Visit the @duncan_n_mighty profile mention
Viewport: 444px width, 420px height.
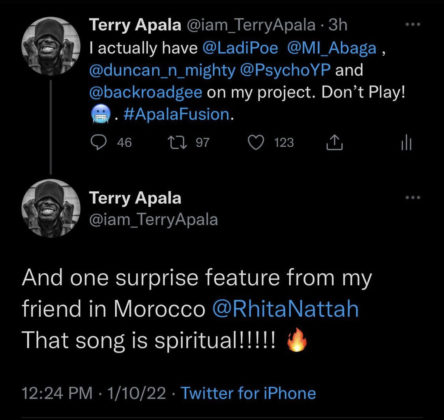(162, 70)
